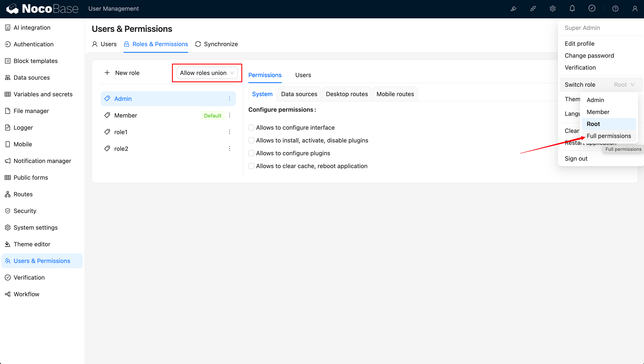Tick Allows to clear cache, reboot application
644x364 pixels.
251,166
